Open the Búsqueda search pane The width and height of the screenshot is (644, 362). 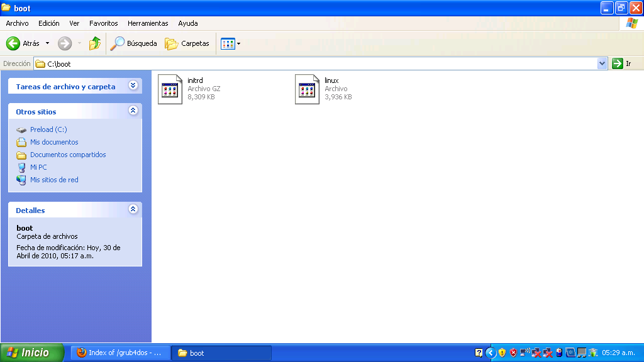134,43
